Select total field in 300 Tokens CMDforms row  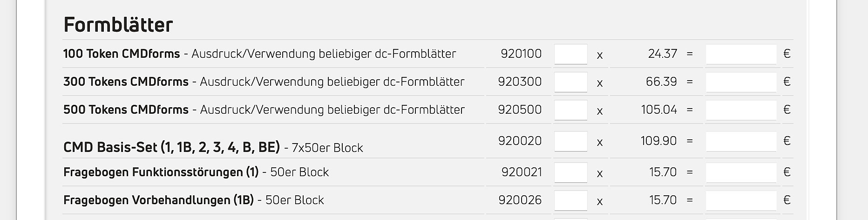(741, 82)
